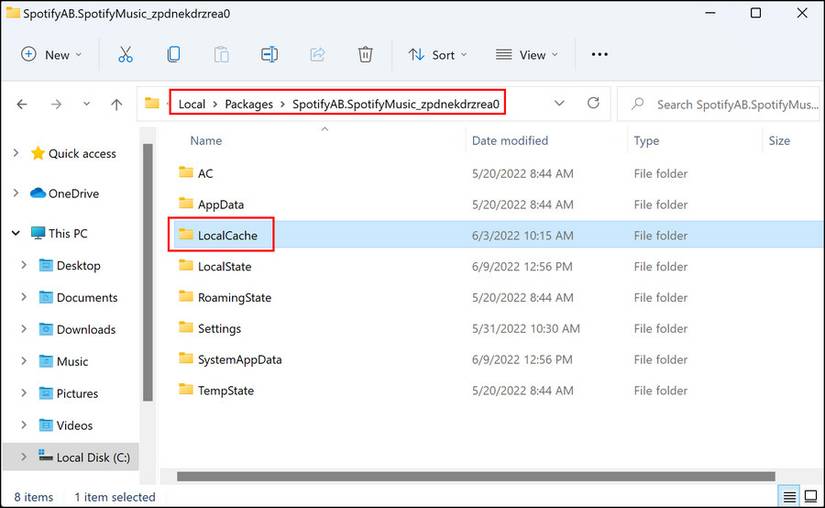Image resolution: width=825 pixels, height=508 pixels.
Task: Open recent locations chevron
Action: point(86,104)
